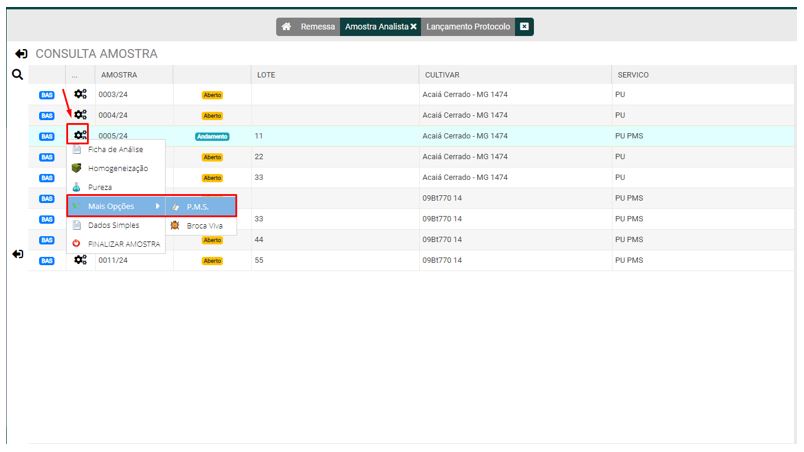The width and height of the screenshot is (804, 452).
Task: Switch to the Remessa tab
Action: (317, 27)
